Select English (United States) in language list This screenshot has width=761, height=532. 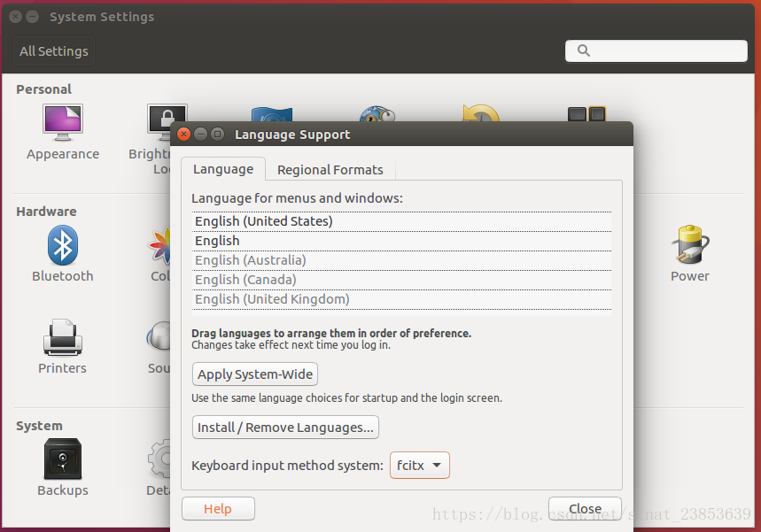tap(401, 221)
